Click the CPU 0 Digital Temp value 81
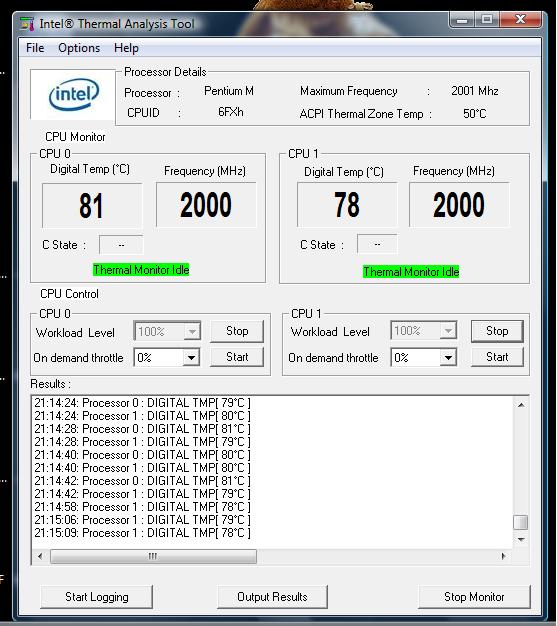 (x=92, y=206)
